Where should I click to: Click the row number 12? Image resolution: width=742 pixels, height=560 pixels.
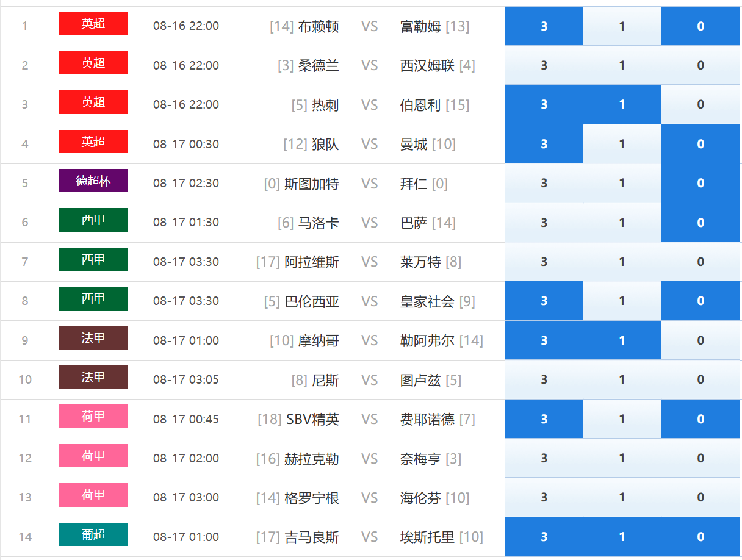point(25,458)
